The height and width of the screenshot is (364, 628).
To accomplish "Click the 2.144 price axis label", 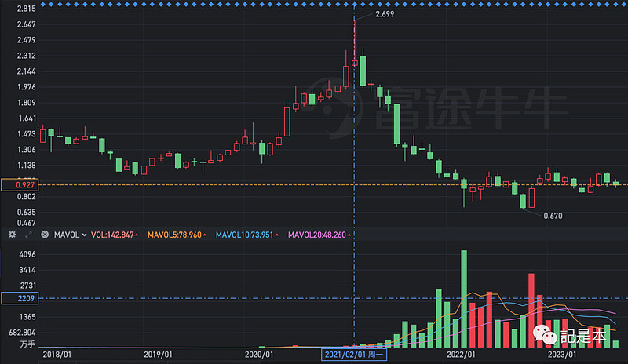I will click(x=27, y=71).
